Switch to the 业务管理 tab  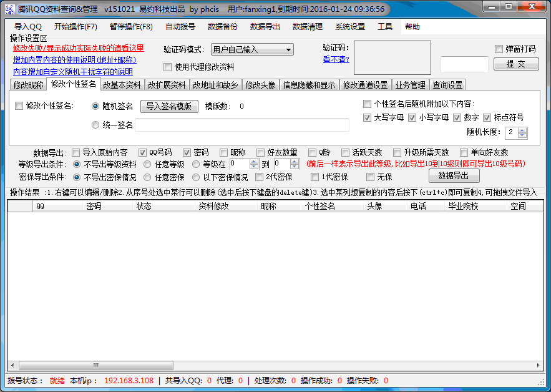[410, 85]
